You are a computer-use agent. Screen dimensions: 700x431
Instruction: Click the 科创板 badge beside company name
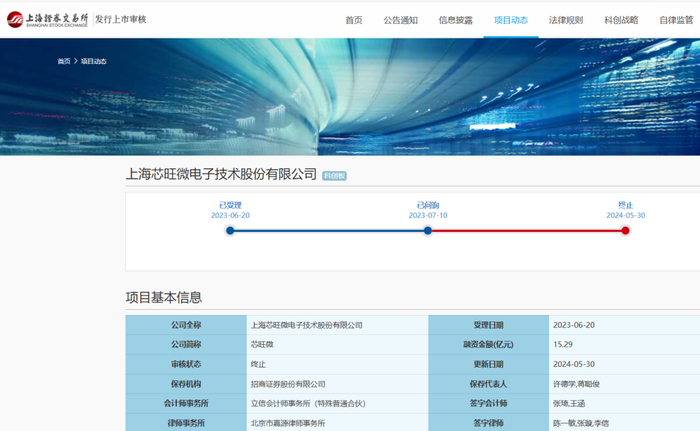(x=334, y=176)
